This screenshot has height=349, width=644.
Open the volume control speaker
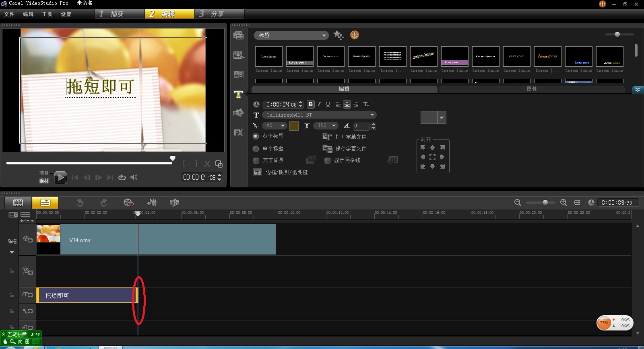pyautogui.click(x=134, y=177)
